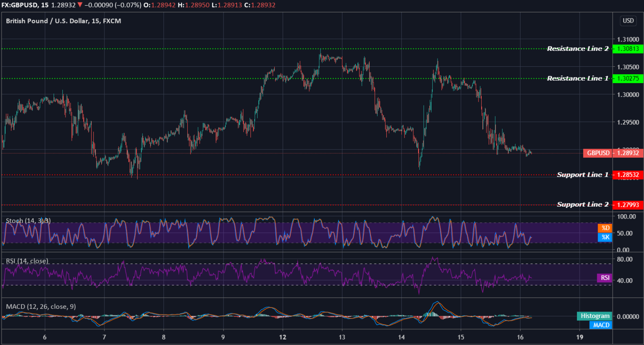This screenshot has width=644, height=345.
Task: Click the H:1.28950 high value in header
Action: point(193,5)
